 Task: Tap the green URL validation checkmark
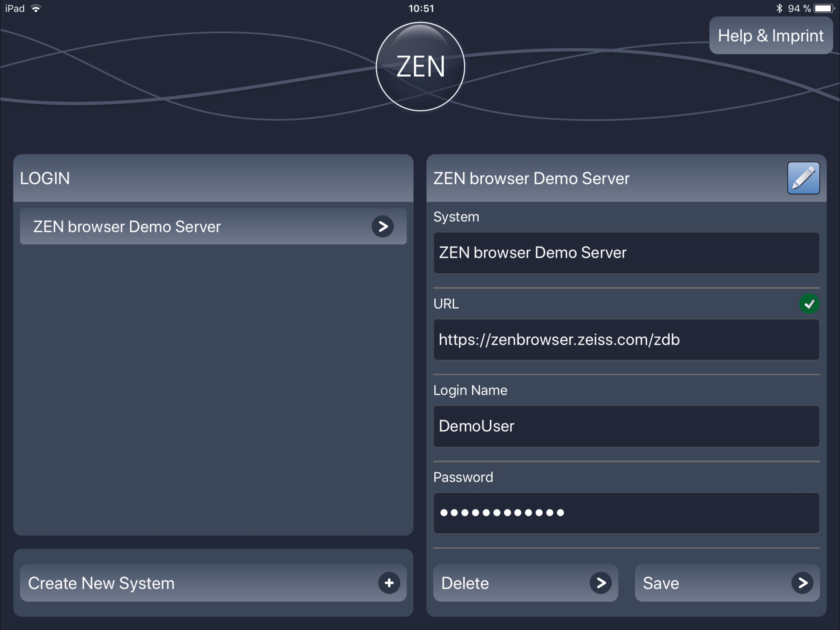pyautogui.click(x=809, y=304)
